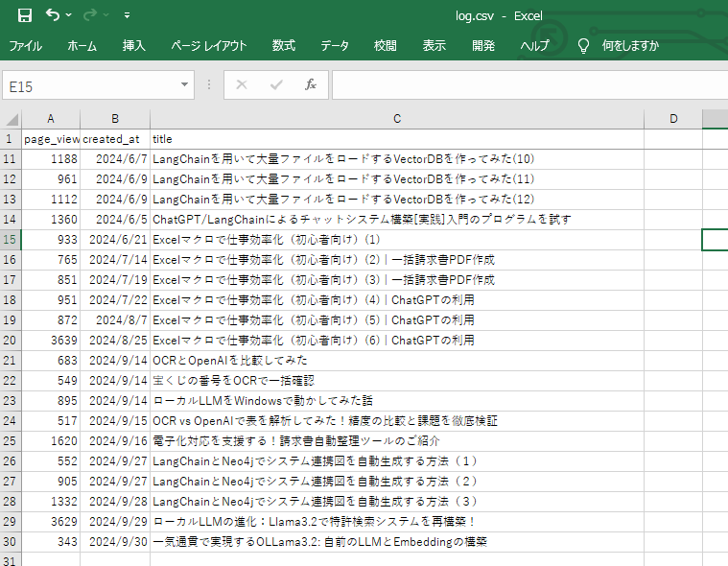The image size is (728, 566).
Task: Switch to the 挿入 ribbon tab
Action: pyautogui.click(x=133, y=45)
